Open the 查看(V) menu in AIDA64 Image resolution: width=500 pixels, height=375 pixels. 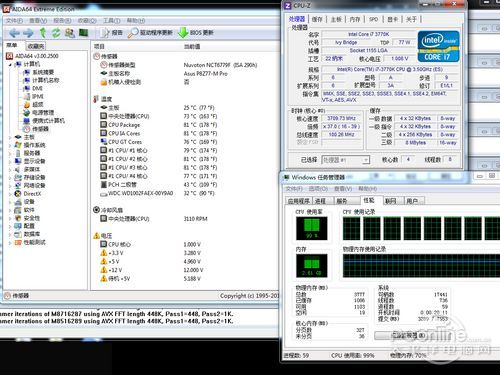[x=38, y=21]
